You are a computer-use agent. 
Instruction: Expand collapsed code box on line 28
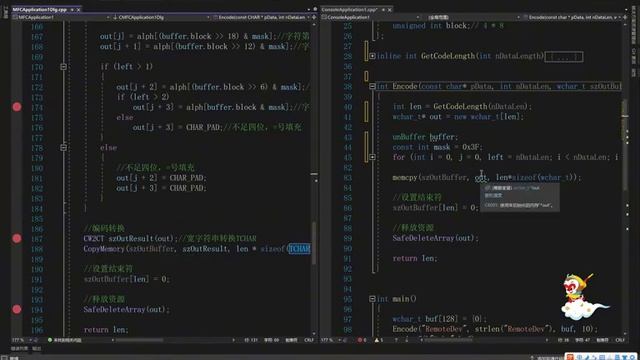564,56
